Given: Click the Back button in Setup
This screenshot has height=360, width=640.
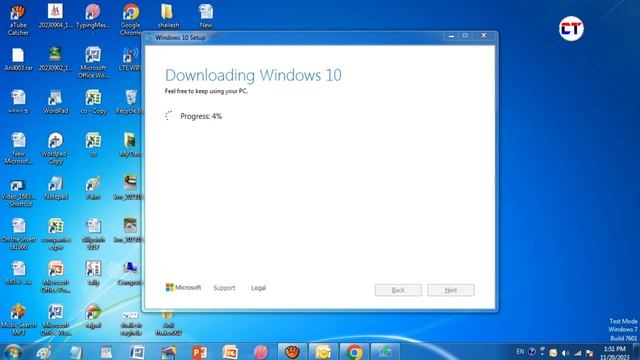Looking at the screenshot, I should click(398, 290).
